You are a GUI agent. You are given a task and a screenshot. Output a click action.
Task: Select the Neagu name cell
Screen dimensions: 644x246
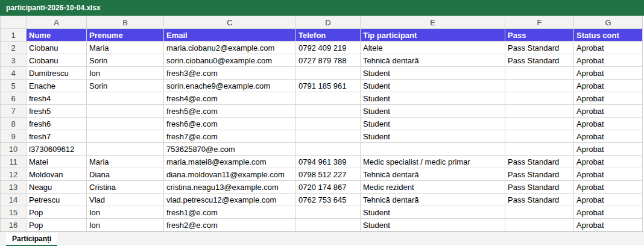56,188
